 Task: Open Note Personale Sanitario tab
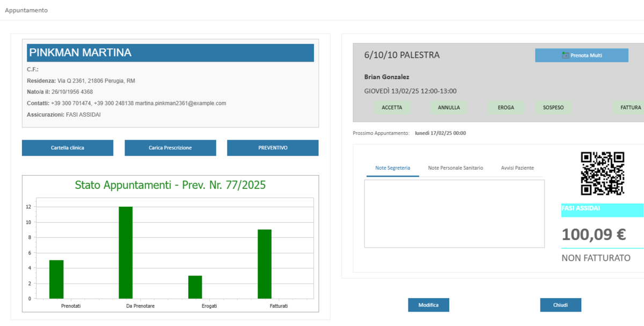[x=455, y=168]
